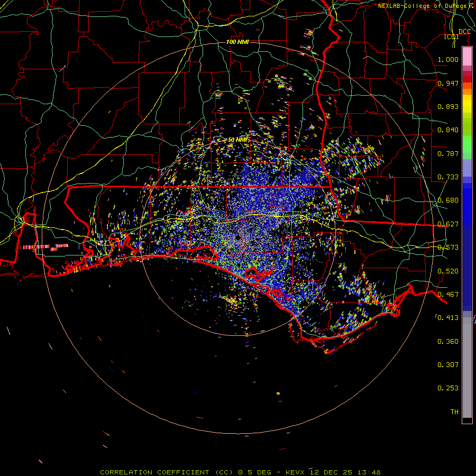This screenshot has width=476, height=476.
Task: Click the 1.000 legend value
Action: pos(448,59)
